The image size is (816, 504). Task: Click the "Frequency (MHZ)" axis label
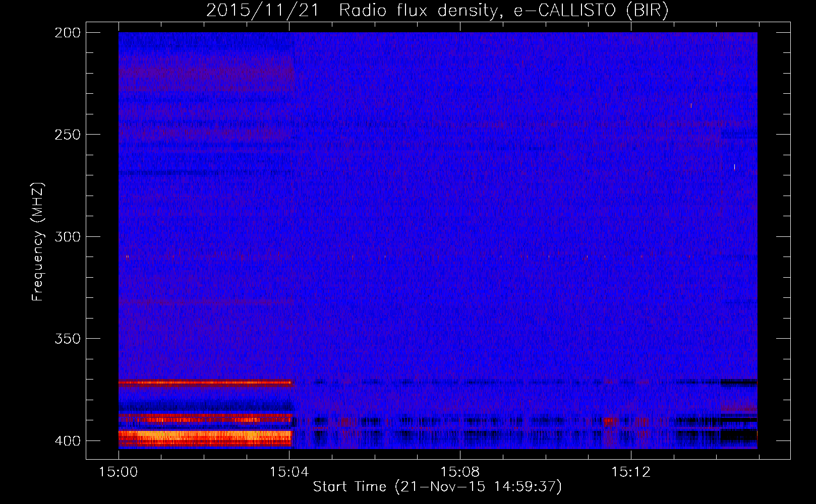pyautogui.click(x=37, y=242)
